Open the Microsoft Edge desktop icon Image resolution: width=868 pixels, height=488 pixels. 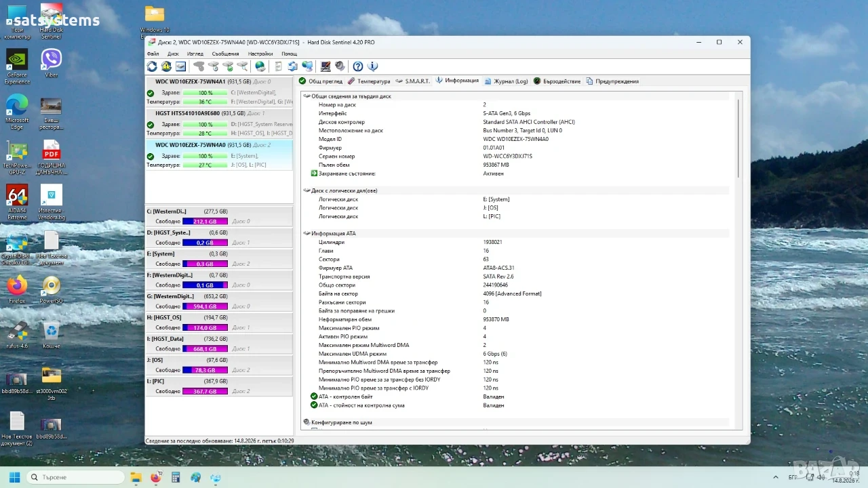coord(17,112)
